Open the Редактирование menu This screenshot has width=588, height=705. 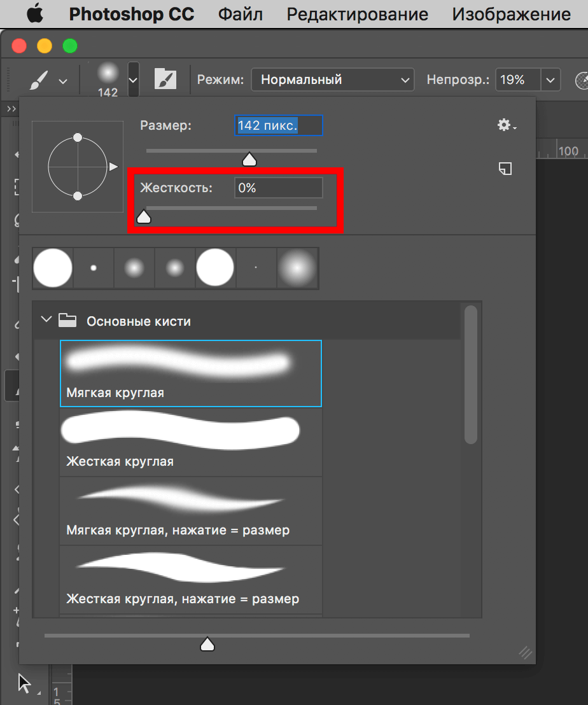pyautogui.click(x=357, y=14)
